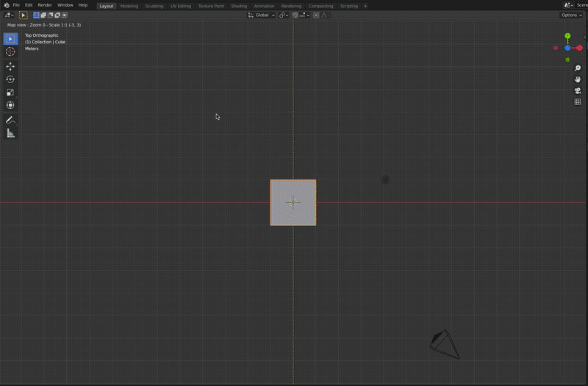Open the Global transform orientation dropdown
The width and height of the screenshot is (588, 386).
262,15
